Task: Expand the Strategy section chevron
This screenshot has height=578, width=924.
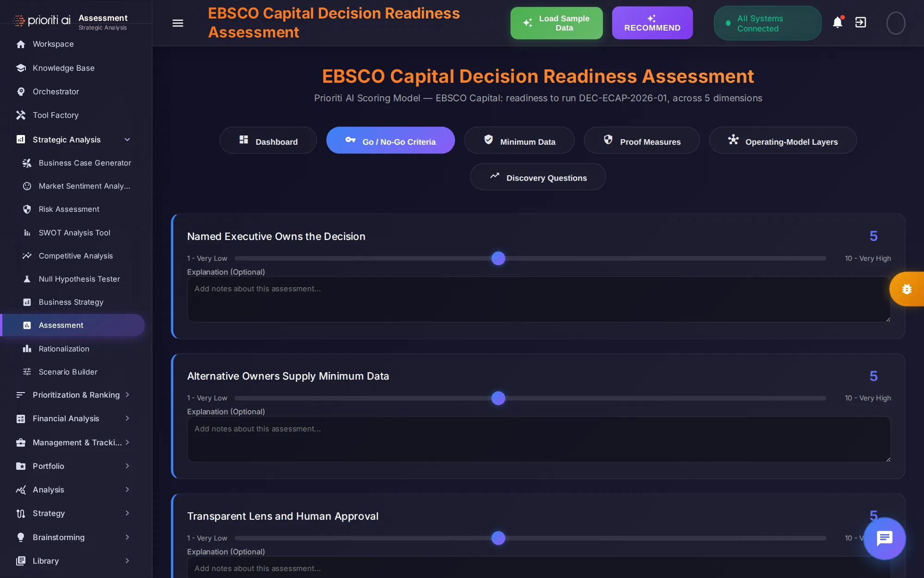Action: tap(128, 513)
